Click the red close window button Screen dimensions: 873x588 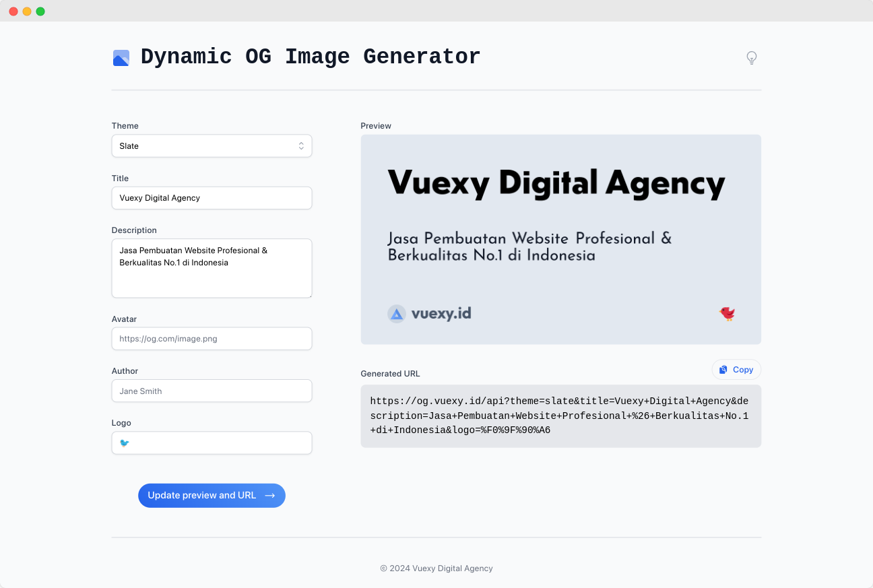click(13, 11)
